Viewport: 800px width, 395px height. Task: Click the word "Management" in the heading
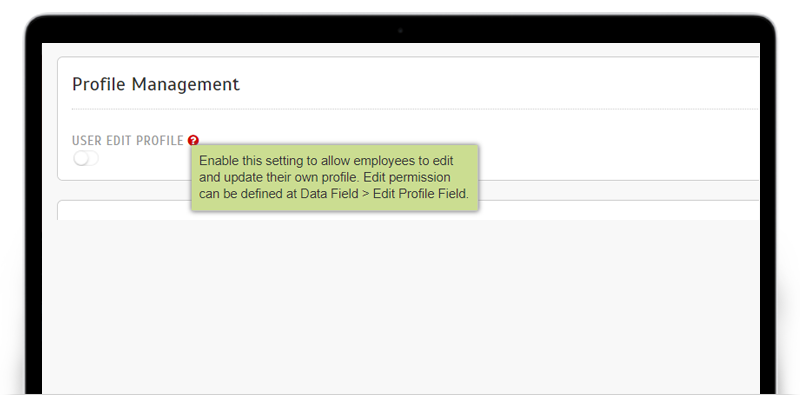tap(186, 85)
